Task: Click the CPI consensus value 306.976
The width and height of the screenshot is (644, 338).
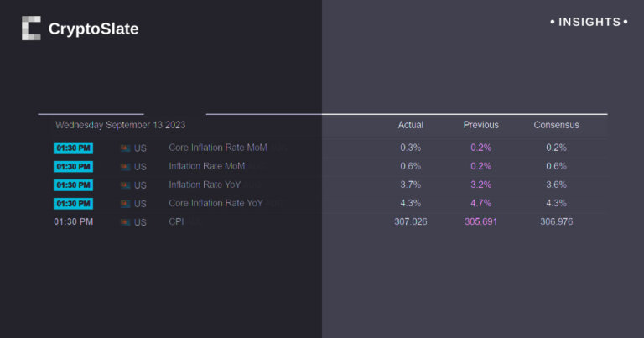Action: (x=556, y=222)
